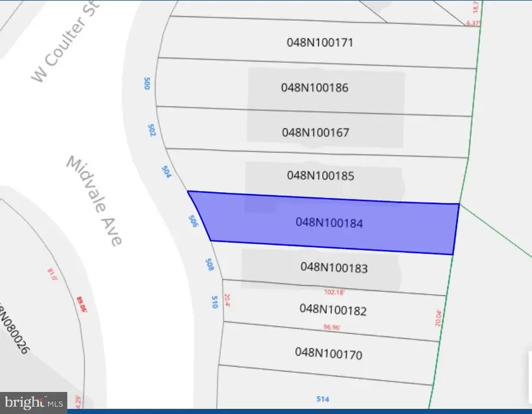532x414 pixels.
Task: Select address number 508
Action: pos(208,264)
